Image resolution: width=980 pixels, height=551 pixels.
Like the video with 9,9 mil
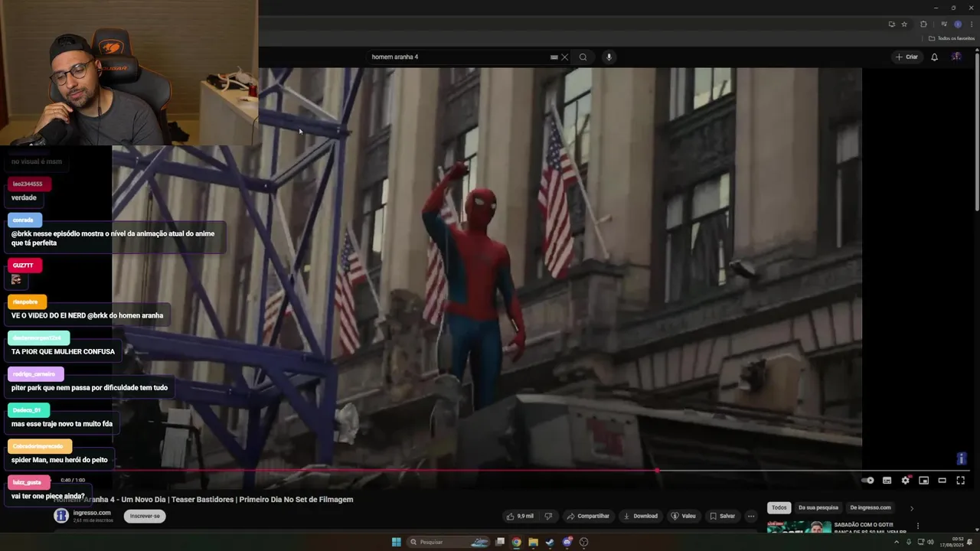coord(520,516)
